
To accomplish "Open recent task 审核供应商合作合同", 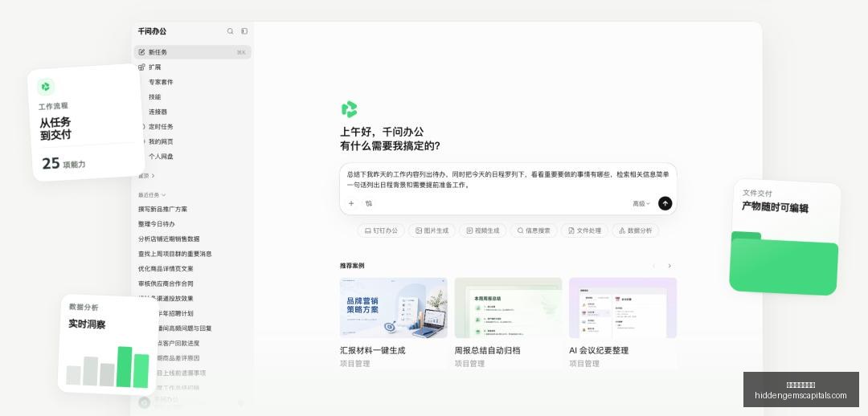I will (166, 283).
